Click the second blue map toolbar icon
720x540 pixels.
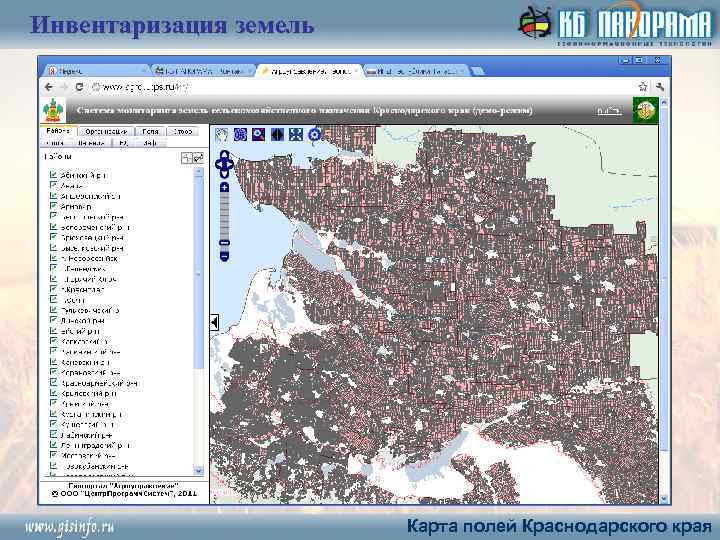tap(240, 135)
